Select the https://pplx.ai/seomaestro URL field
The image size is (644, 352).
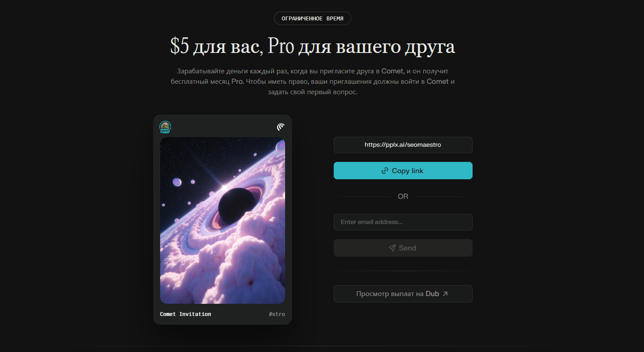[x=403, y=145]
